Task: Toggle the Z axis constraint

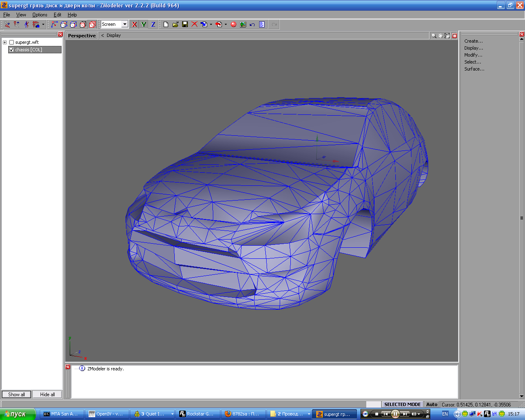Action: point(153,25)
